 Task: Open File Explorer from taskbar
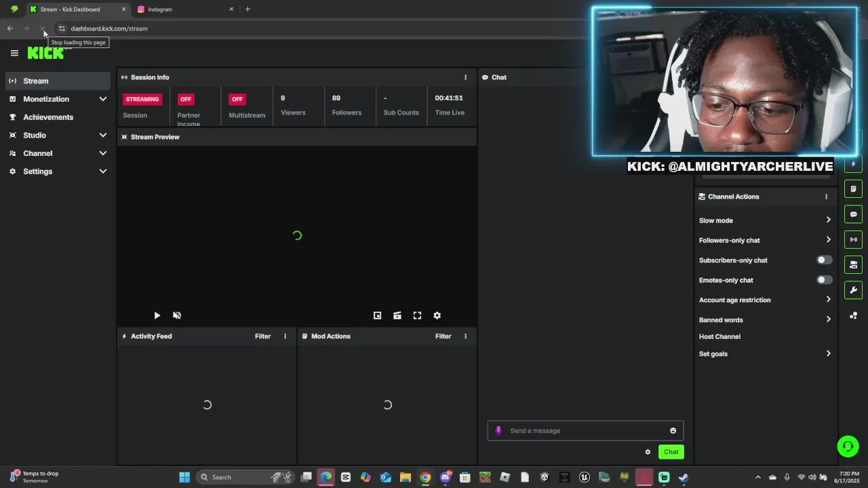[x=406, y=477]
